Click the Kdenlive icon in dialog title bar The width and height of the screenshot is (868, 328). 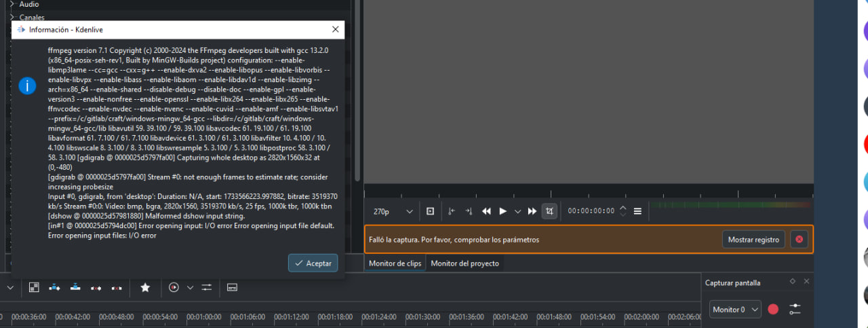tap(20, 30)
